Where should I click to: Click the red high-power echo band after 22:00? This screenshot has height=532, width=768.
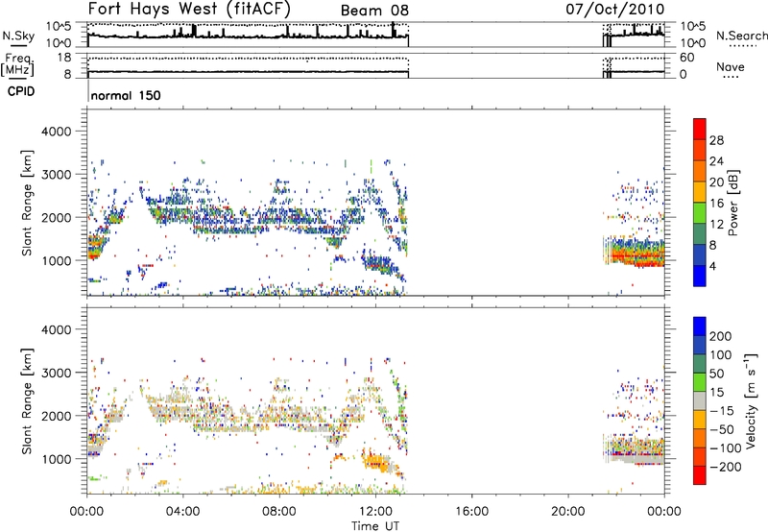tap(636, 255)
